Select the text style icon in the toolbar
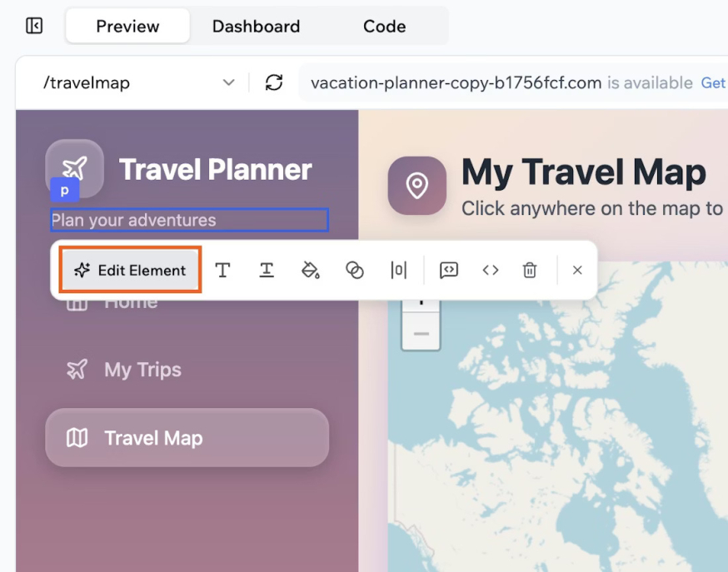The image size is (728, 572). pos(223,270)
